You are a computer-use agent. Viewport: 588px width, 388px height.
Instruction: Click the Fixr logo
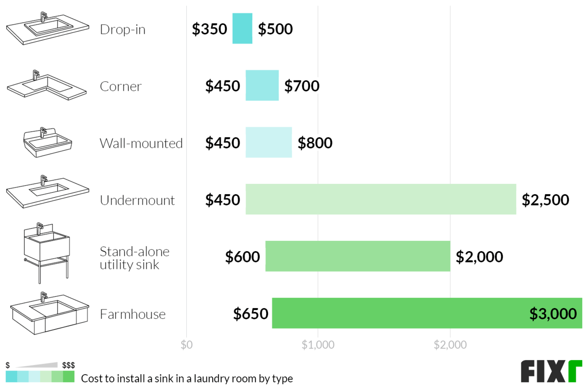tap(551, 371)
